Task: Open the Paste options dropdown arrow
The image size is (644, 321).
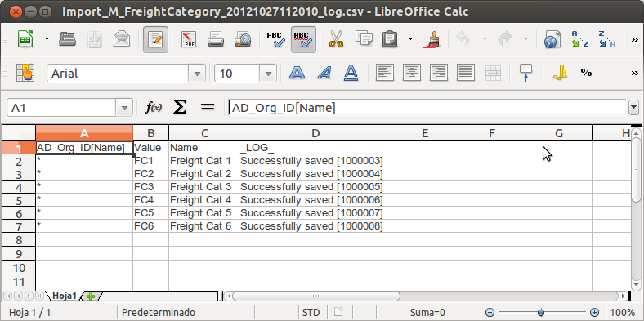Action: 410,39
